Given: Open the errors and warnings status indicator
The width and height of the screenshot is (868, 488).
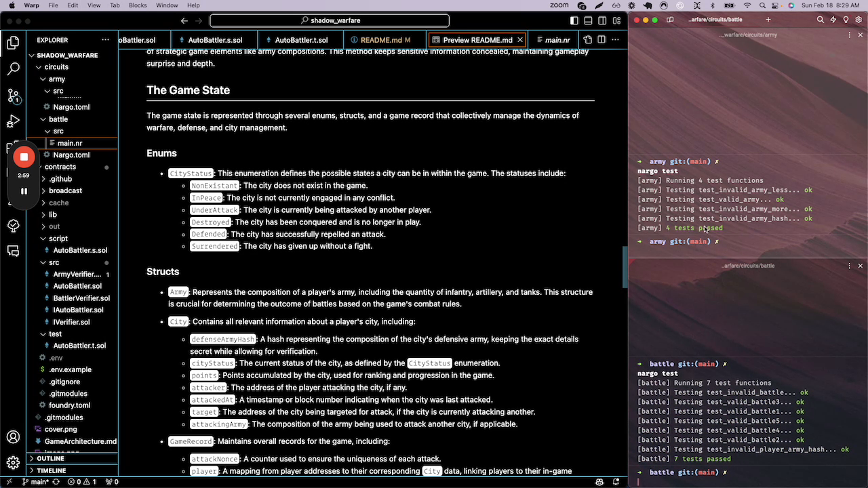Looking at the screenshot, I should coord(83,482).
